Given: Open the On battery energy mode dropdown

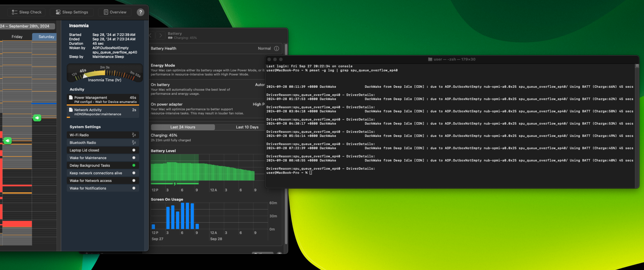Looking at the screenshot, I should 260,85.
